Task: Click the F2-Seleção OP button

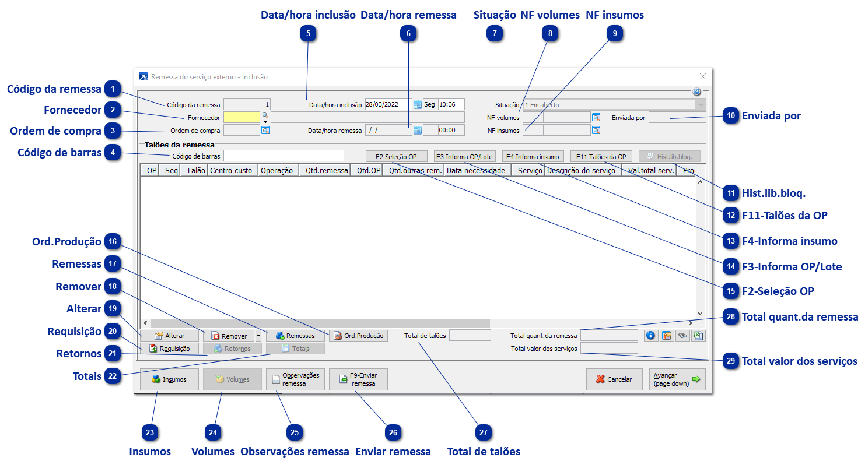Action: [397, 156]
